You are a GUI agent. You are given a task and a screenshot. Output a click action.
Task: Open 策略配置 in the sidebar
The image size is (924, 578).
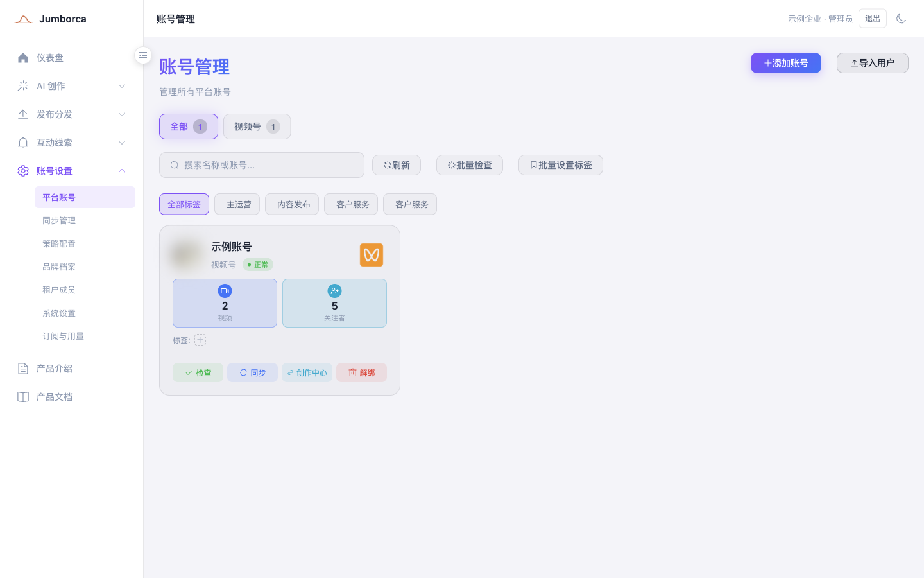tap(85, 243)
